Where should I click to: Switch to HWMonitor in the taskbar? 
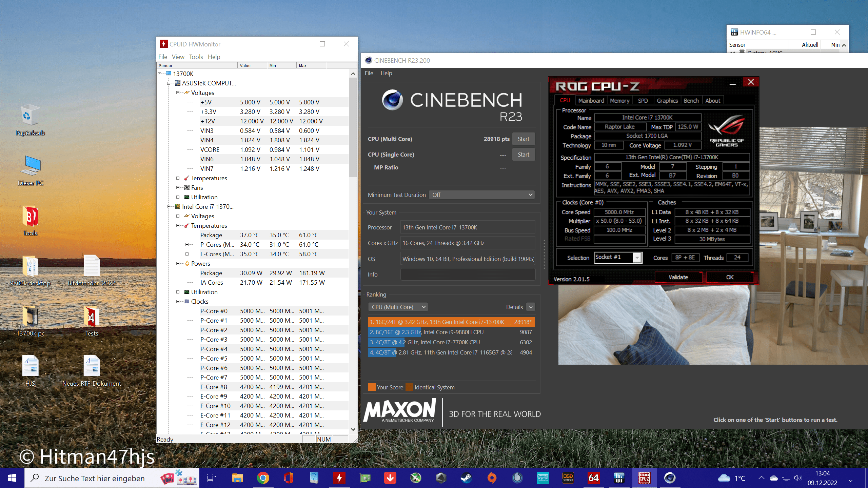(339, 478)
